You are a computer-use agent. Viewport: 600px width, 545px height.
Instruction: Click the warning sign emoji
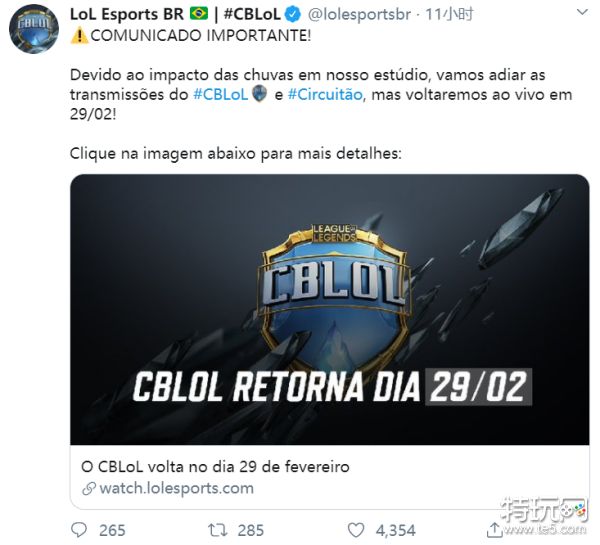click(x=79, y=36)
